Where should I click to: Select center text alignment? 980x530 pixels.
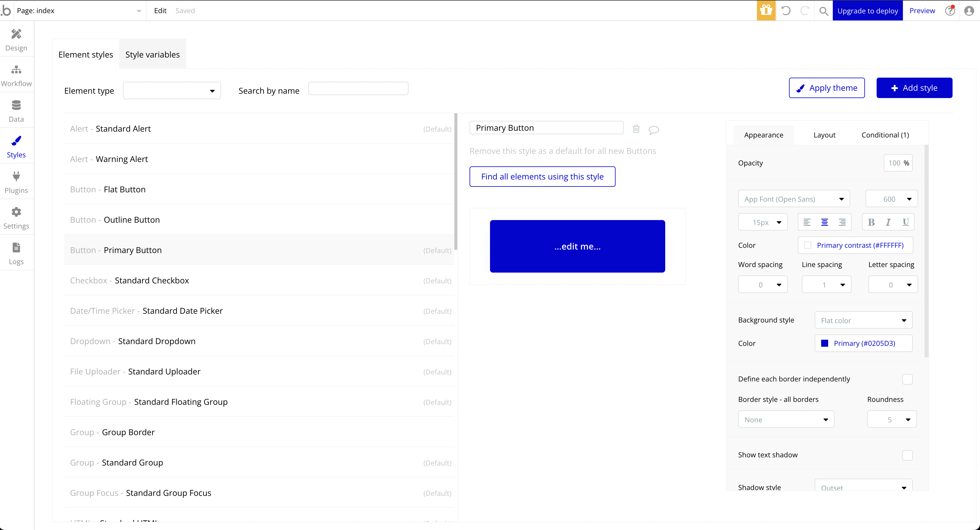[x=824, y=222]
